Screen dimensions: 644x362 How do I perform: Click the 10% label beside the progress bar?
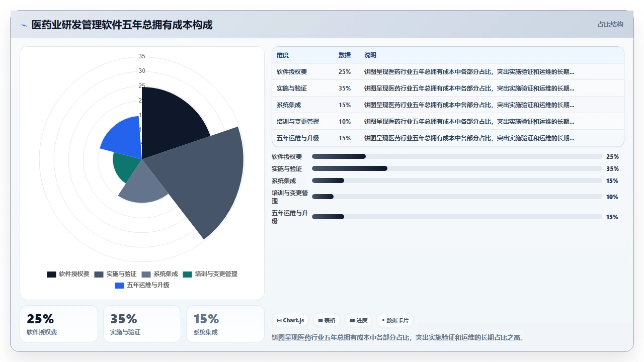(x=612, y=197)
